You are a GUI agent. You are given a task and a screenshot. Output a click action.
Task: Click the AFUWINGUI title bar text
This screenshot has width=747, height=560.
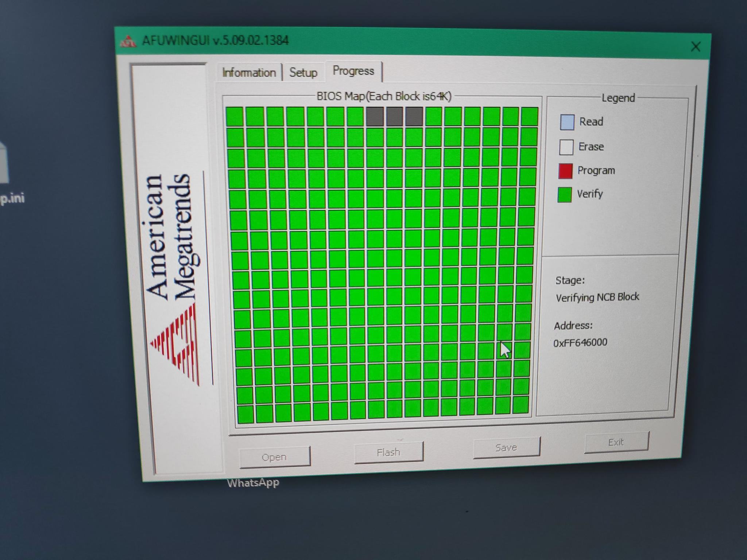pos(215,40)
